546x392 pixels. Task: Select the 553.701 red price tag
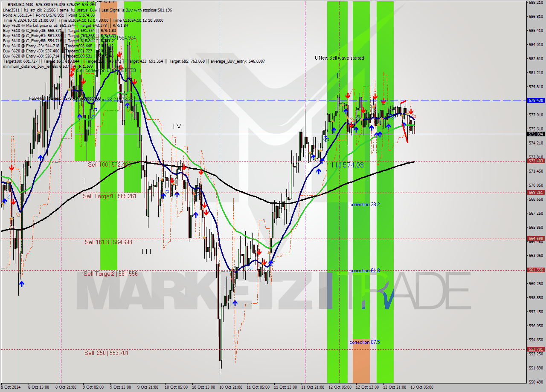click(x=536, y=349)
